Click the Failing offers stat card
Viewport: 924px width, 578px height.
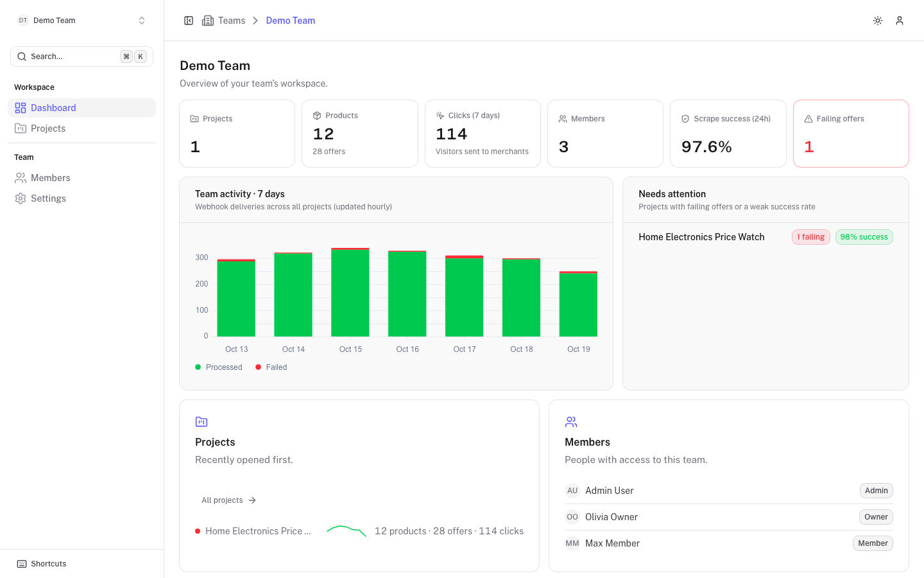(x=851, y=134)
